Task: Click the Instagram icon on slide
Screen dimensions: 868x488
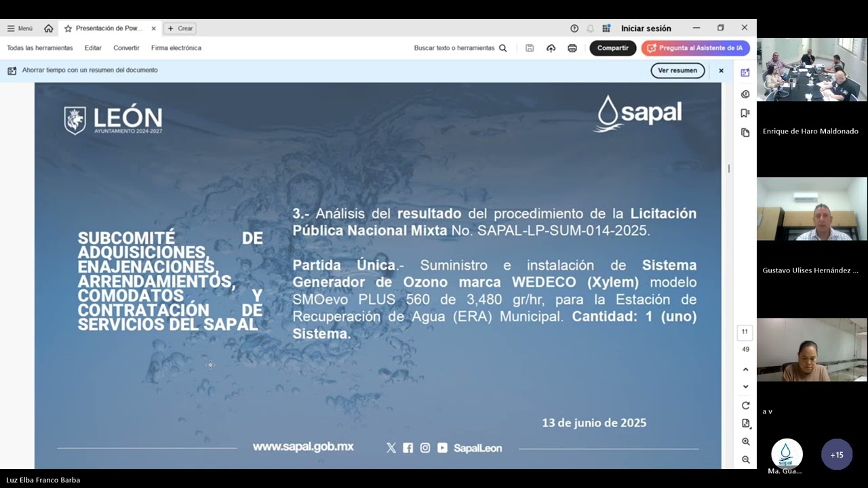Action: [x=425, y=448]
